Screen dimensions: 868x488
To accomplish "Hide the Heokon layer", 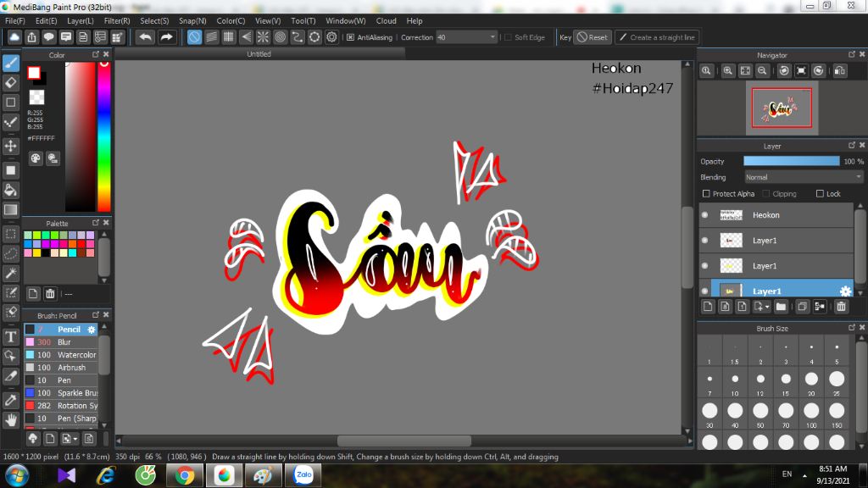I will pyautogui.click(x=704, y=214).
